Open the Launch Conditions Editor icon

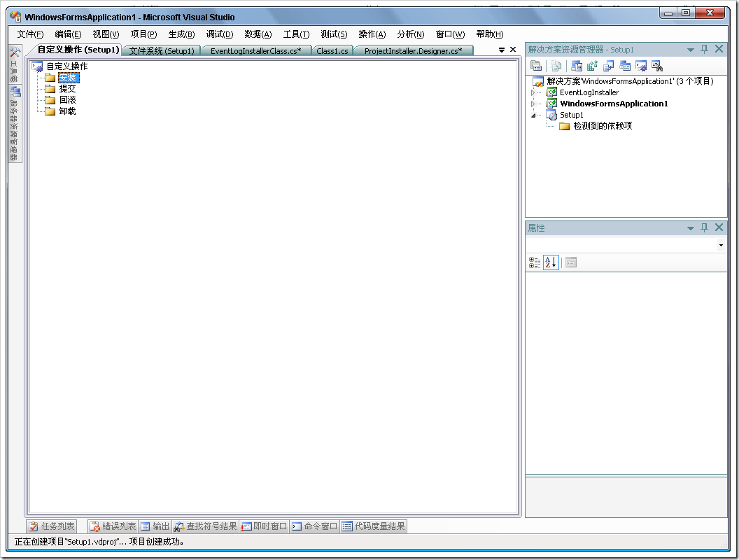pyautogui.click(x=657, y=66)
